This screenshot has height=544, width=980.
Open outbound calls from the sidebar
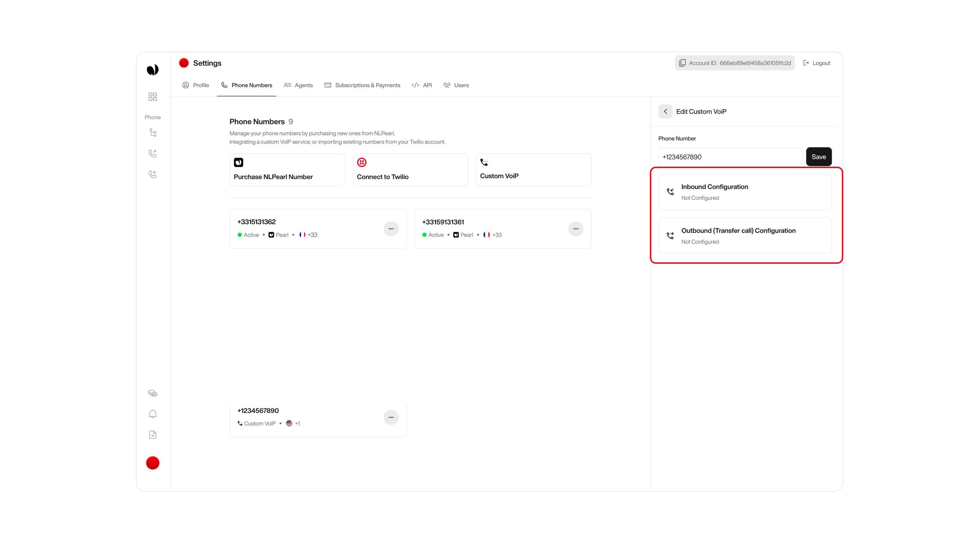tap(152, 153)
